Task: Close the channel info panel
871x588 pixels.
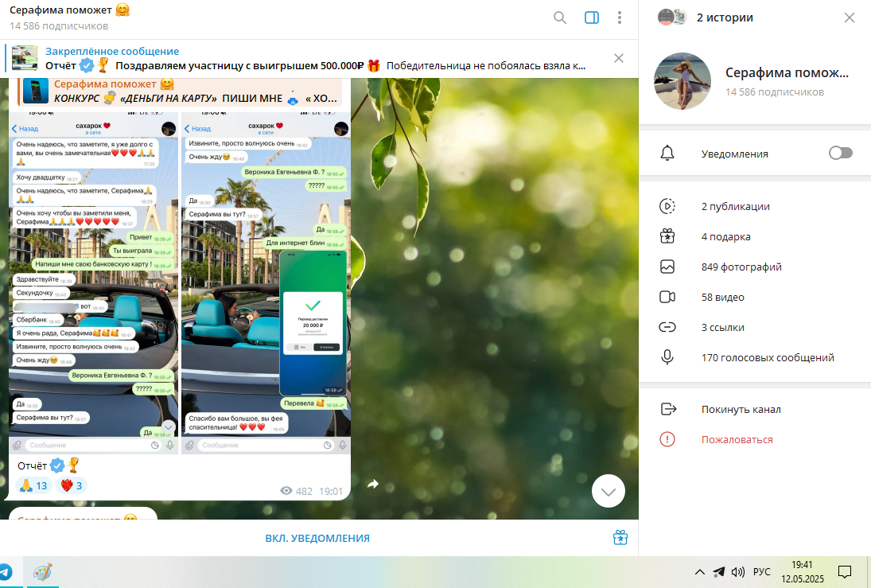Action: (x=850, y=18)
